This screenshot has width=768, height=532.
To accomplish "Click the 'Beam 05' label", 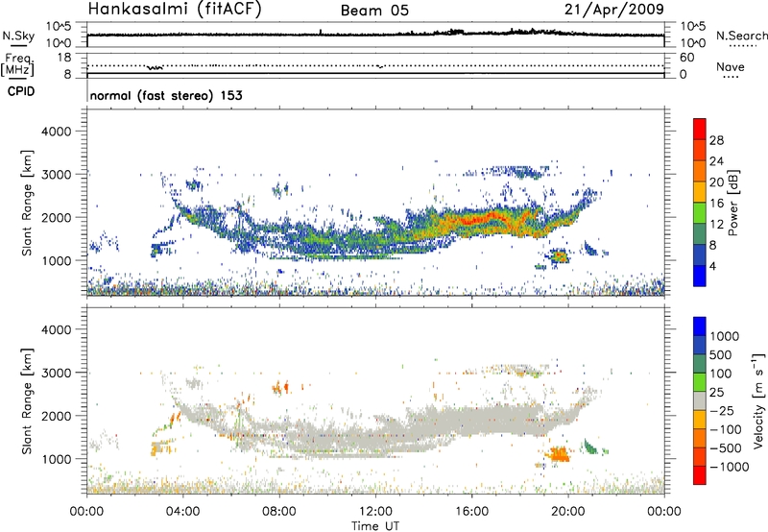I will tap(374, 11).
